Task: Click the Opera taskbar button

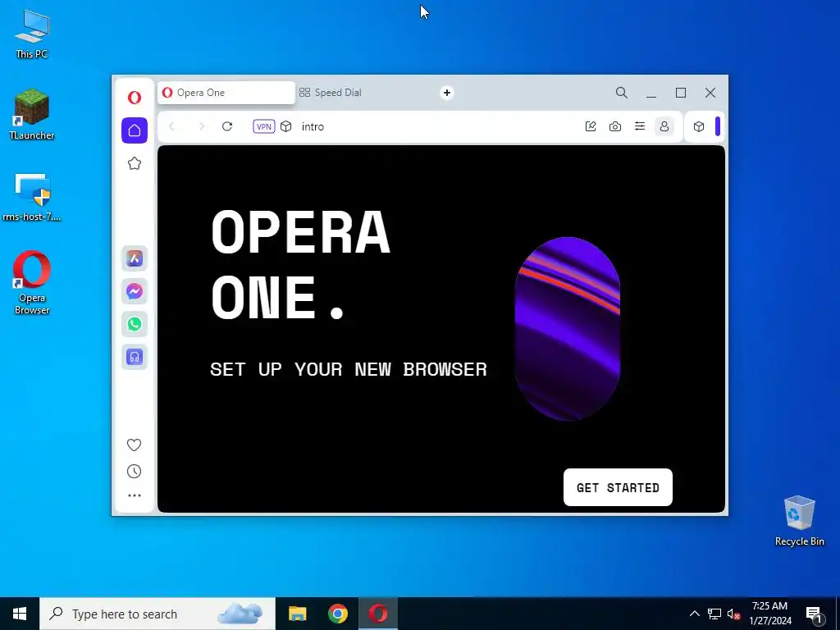Action: click(377, 614)
